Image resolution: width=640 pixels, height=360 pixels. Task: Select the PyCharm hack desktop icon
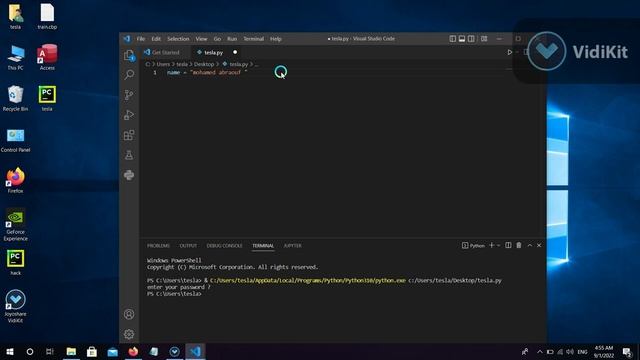(x=16, y=262)
